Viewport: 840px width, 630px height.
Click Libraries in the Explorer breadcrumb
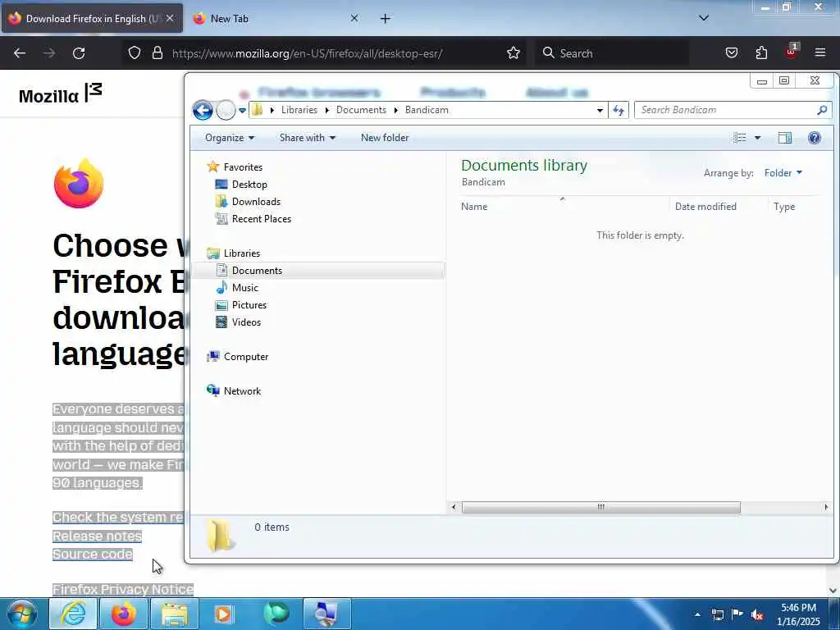(299, 110)
